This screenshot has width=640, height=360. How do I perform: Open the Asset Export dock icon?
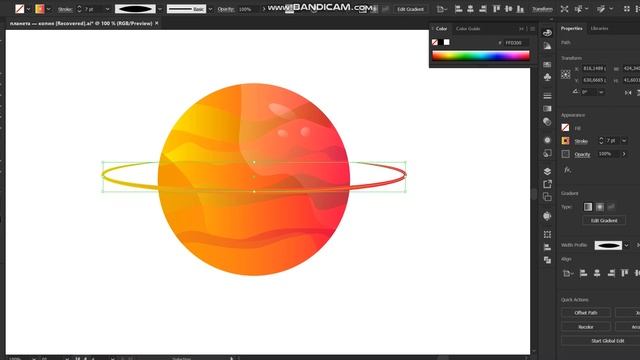[547, 184]
